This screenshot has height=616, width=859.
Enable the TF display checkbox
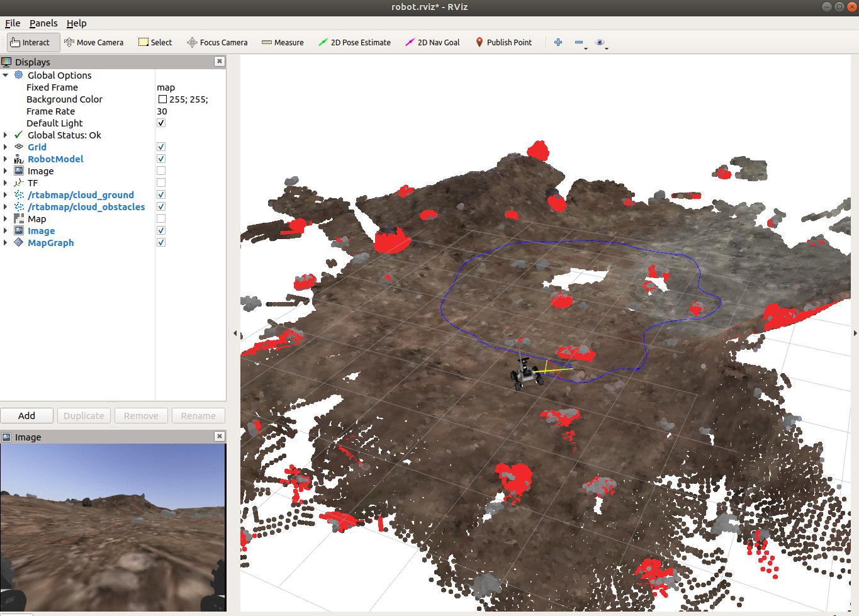coord(161,183)
